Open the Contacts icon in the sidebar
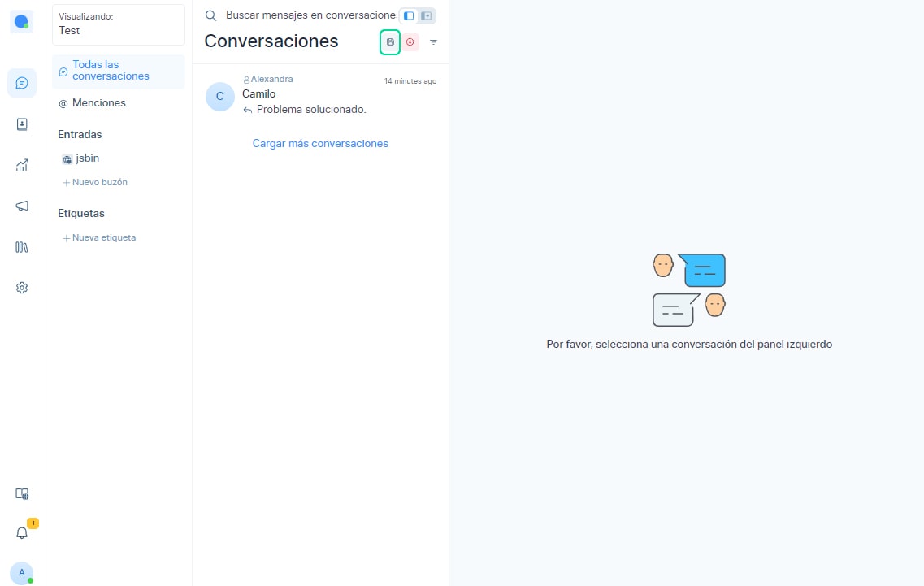Image resolution: width=924 pixels, height=586 pixels. point(22,124)
